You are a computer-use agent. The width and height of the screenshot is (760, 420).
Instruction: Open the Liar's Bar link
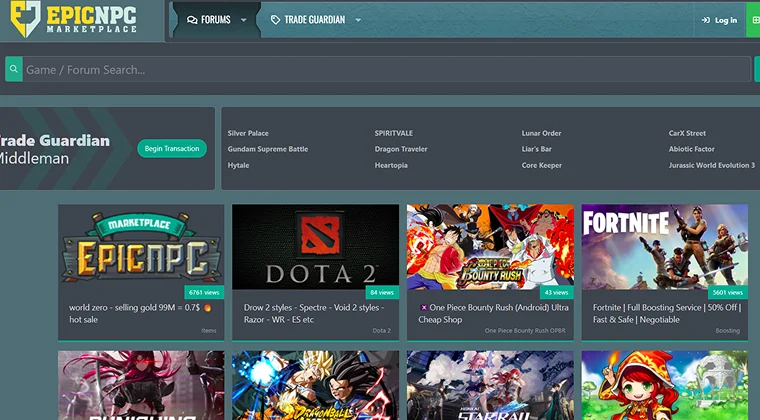pyautogui.click(x=537, y=149)
